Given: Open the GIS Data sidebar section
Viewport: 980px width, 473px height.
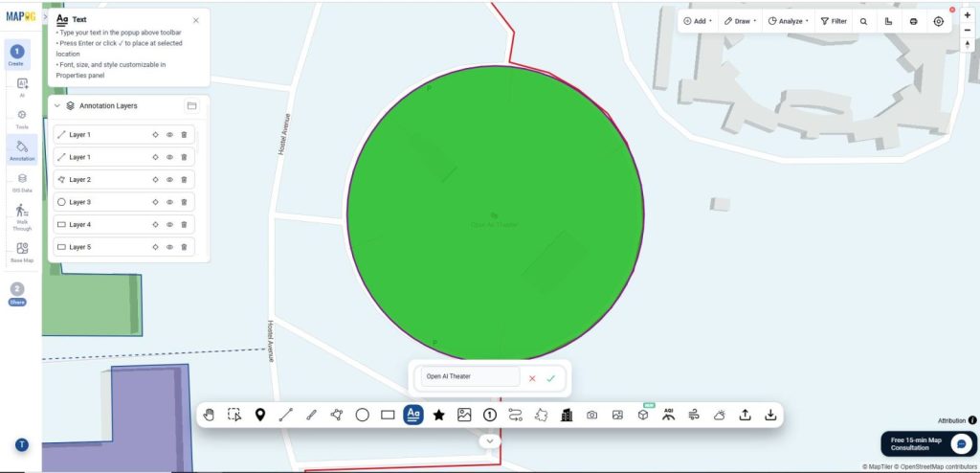Looking at the screenshot, I should pos(22,182).
